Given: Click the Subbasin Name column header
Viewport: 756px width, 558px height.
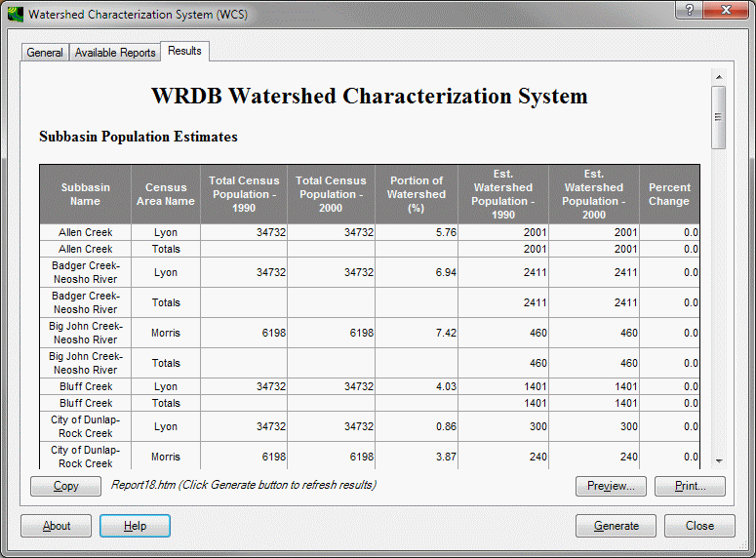Looking at the screenshot, I should pos(86,194).
